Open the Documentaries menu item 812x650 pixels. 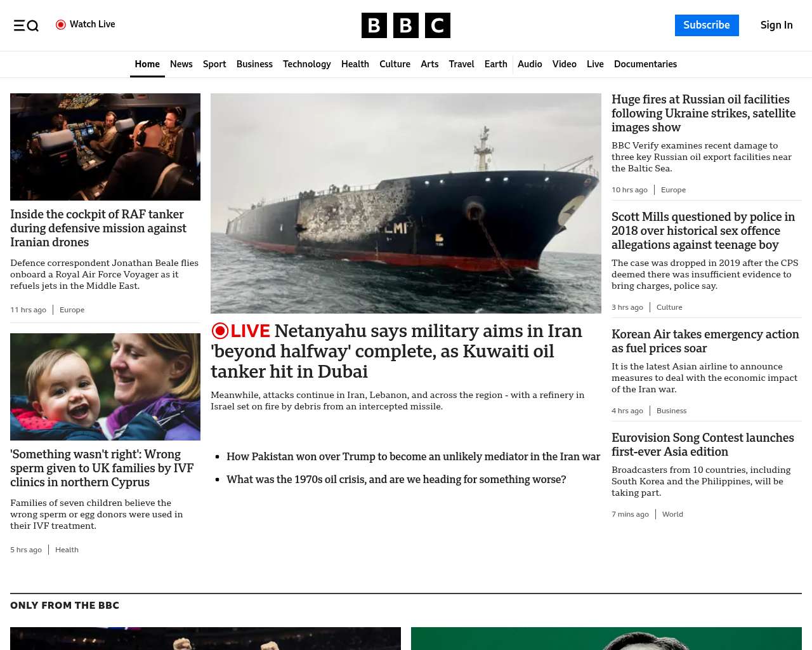tap(645, 64)
